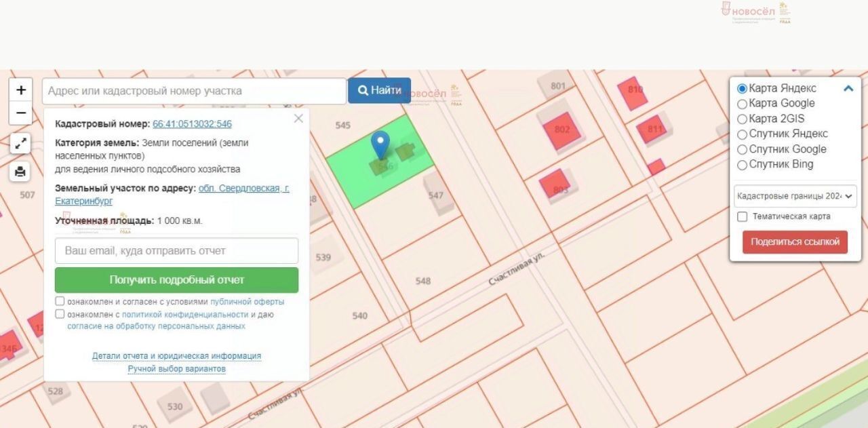Click the address or cadastral number search field
This screenshot has width=868, height=428.
194,91
